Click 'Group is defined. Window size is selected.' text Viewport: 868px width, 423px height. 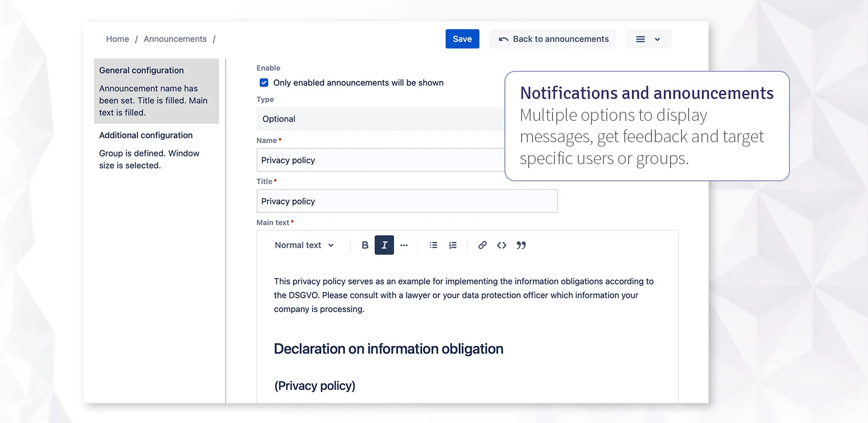coord(149,159)
